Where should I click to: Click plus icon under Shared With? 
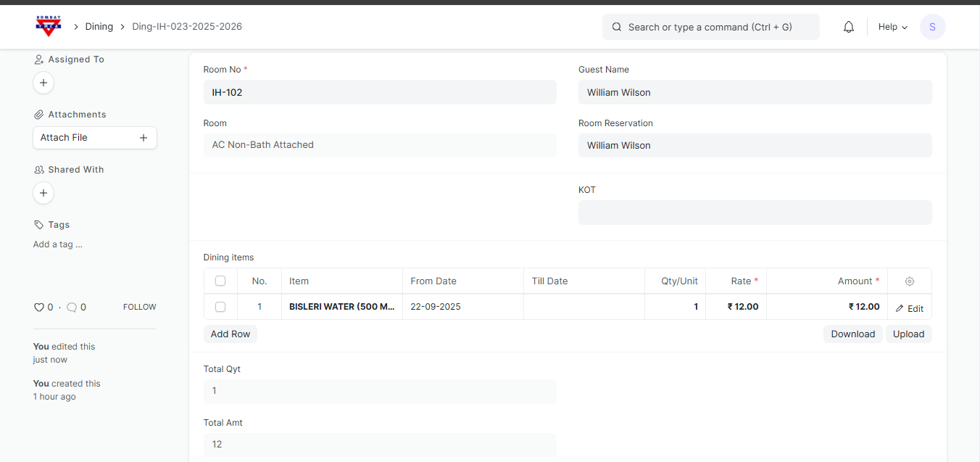pos(43,193)
